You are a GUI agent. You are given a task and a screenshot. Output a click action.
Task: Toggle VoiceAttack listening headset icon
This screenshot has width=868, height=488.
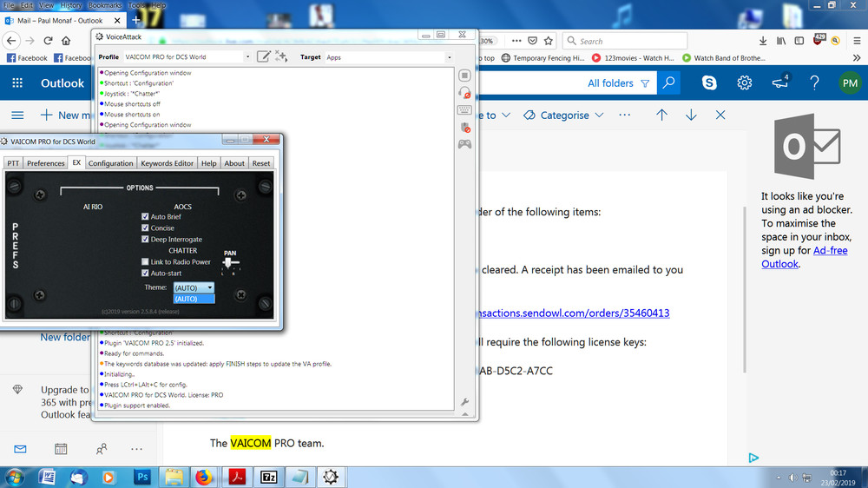click(464, 93)
